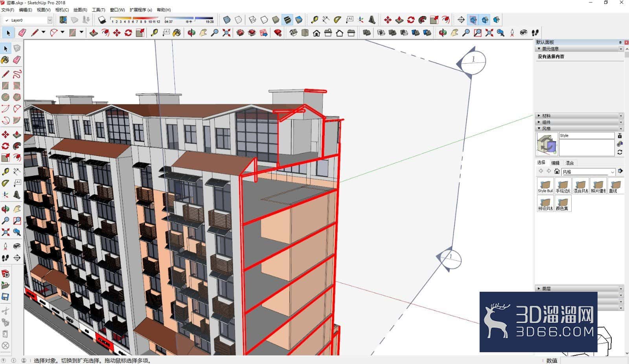Click styles home (In Model) button

[x=557, y=171]
